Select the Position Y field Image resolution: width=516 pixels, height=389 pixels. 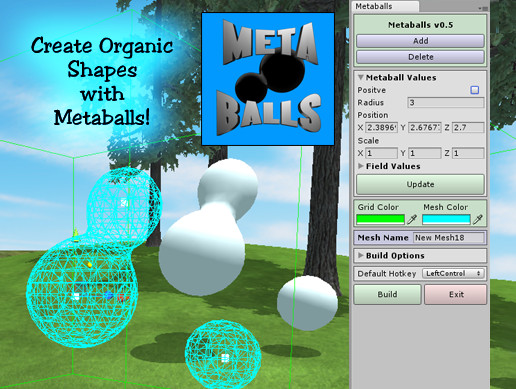(x=425, y=128)
